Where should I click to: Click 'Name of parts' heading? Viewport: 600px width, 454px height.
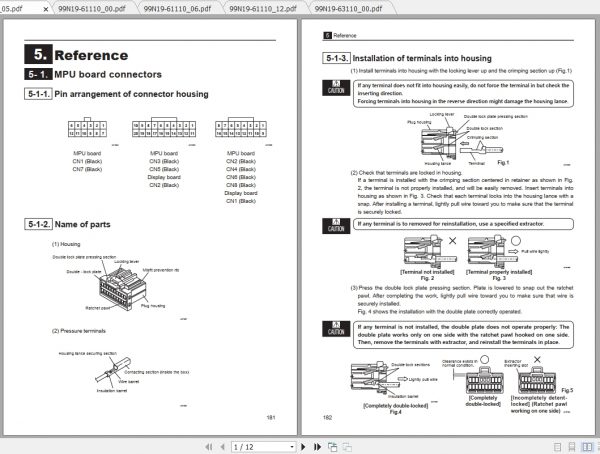coord(82,224)
